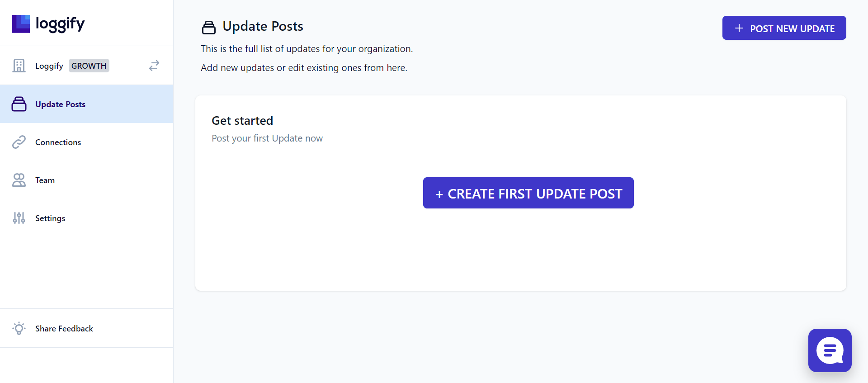
Task: Click the Settings sliders icon
Action: [x=19, y=218]
